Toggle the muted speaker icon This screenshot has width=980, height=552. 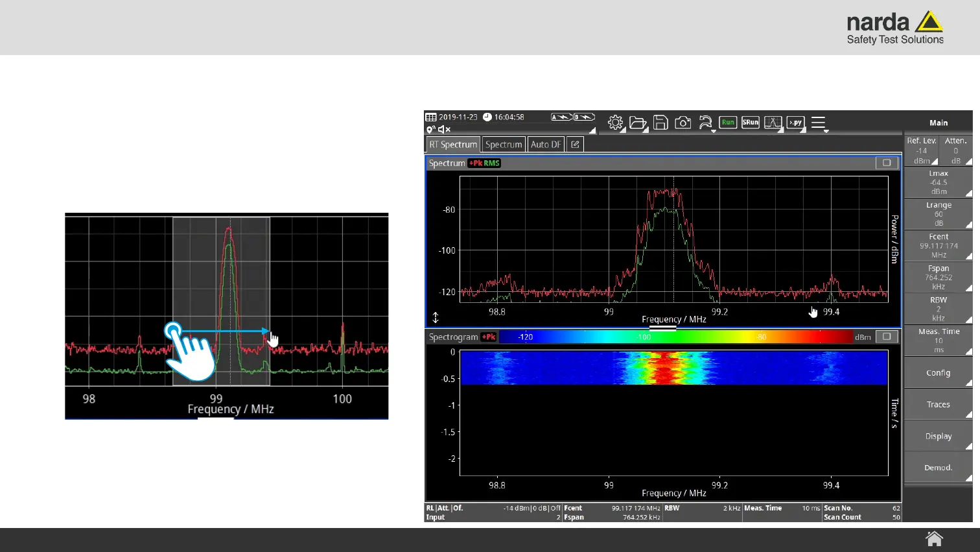[x=444, y=130]
